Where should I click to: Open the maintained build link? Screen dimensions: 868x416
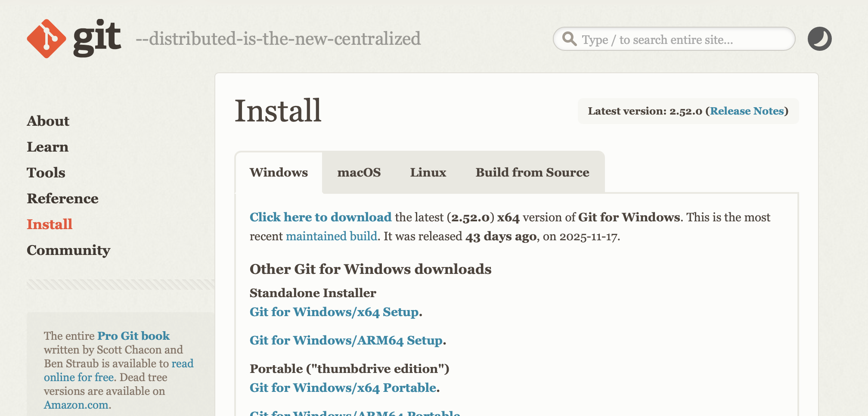point(331,236)
